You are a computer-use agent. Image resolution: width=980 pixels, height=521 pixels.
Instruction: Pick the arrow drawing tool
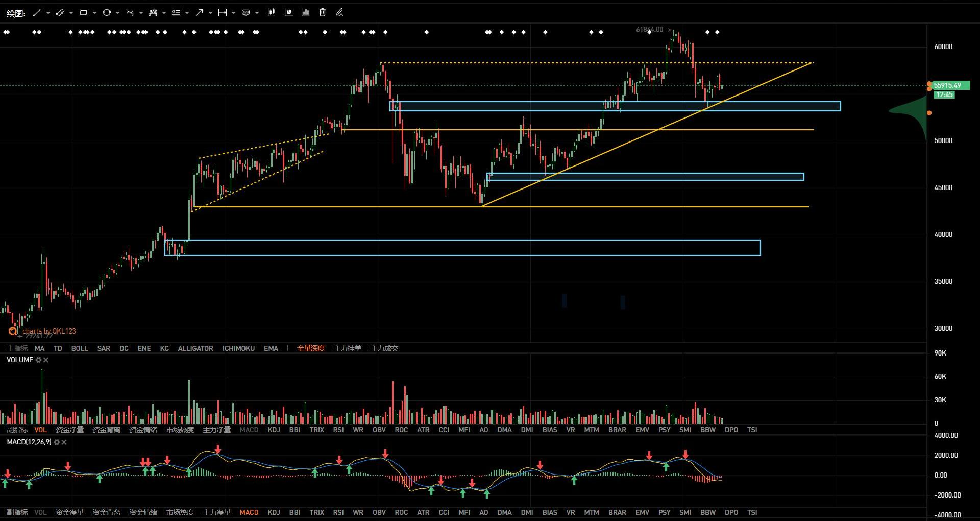tap(199, 13)
